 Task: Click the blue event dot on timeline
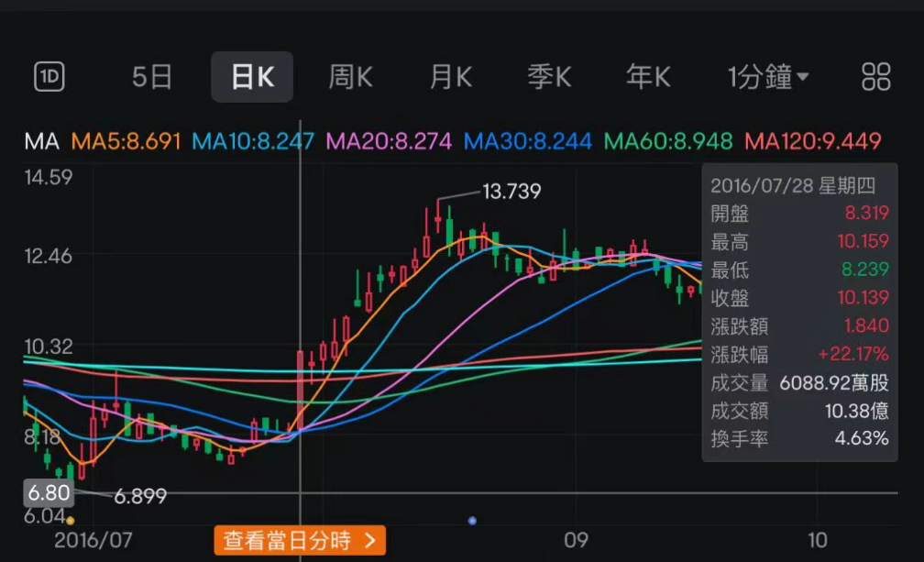[472, 521]
